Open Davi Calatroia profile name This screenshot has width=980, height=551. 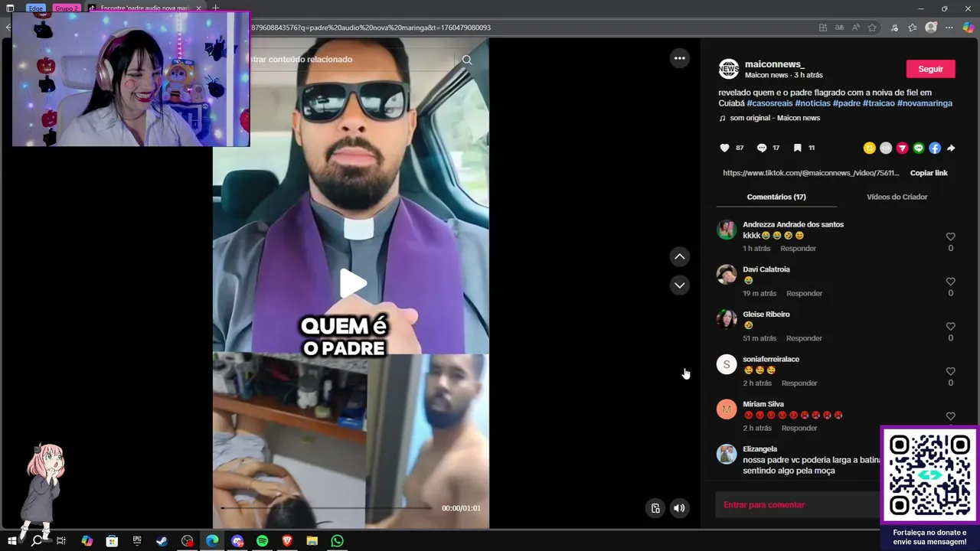pyautogui.click(x=766, y=269)
